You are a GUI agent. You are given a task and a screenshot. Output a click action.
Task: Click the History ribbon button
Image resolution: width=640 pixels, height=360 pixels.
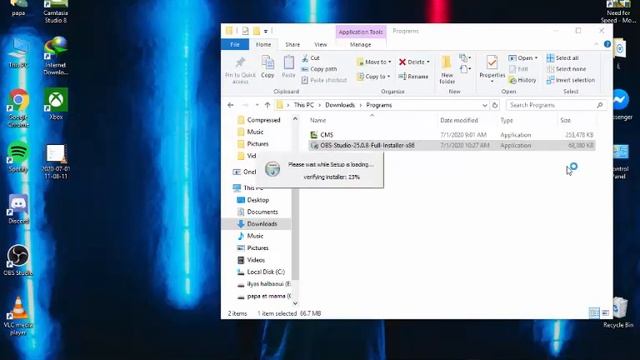tap(522, 80)
